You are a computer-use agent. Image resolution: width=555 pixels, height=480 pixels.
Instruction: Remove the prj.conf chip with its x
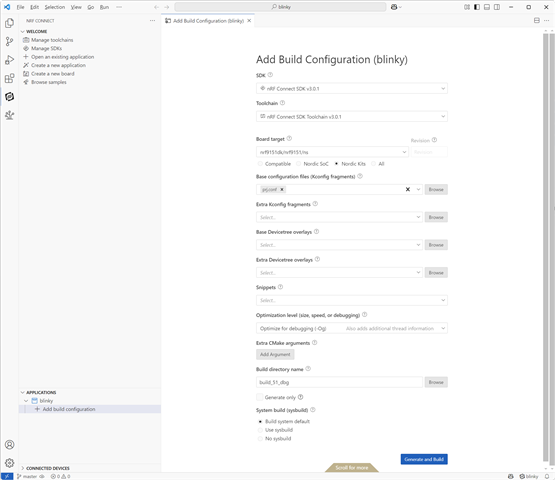(x=282, y=189)
